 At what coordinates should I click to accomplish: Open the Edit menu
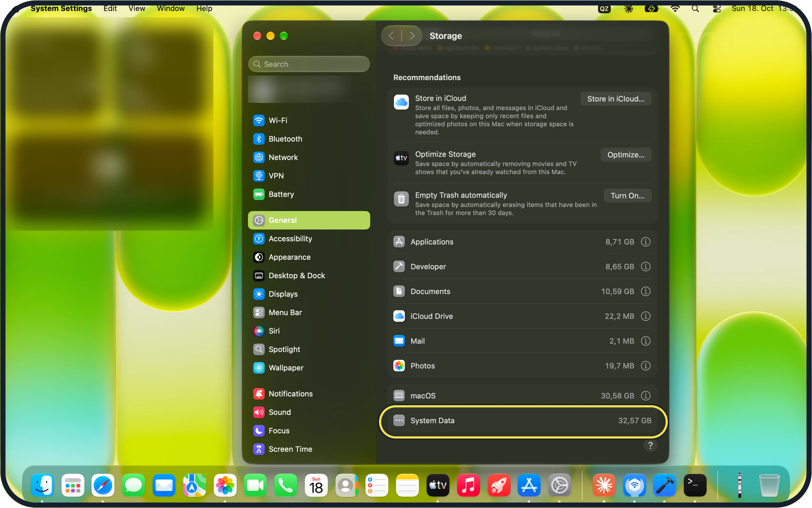point(110,8)
